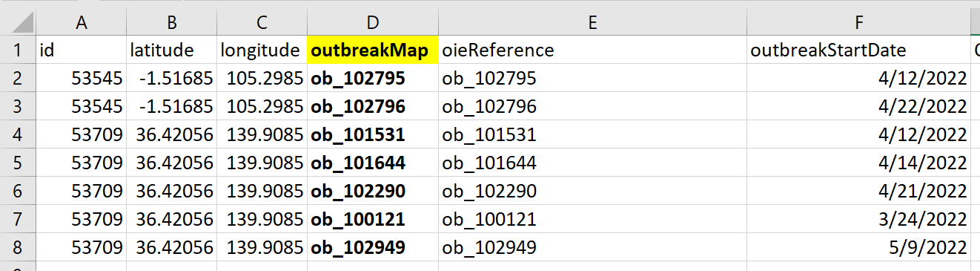Select bold cell ob_101644 in column D
Image resolution: width=980 pixels, height=271 pixels.
(372, 163)
